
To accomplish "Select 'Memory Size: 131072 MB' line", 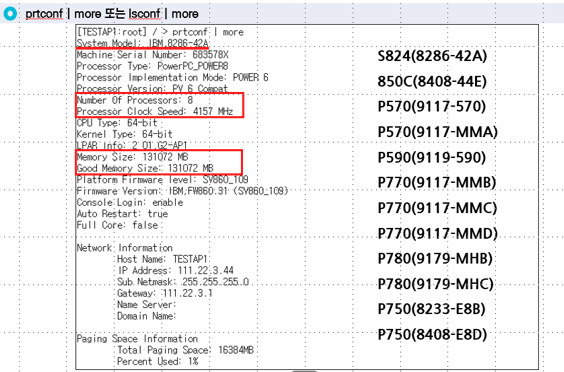I will click(x=132, y=156).
